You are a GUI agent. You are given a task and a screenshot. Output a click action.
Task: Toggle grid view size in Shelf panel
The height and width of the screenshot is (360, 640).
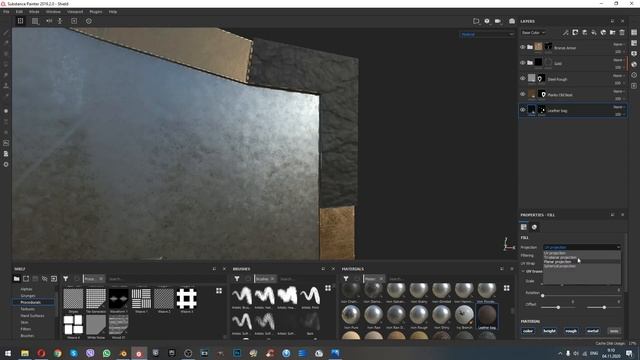point(219,291)
